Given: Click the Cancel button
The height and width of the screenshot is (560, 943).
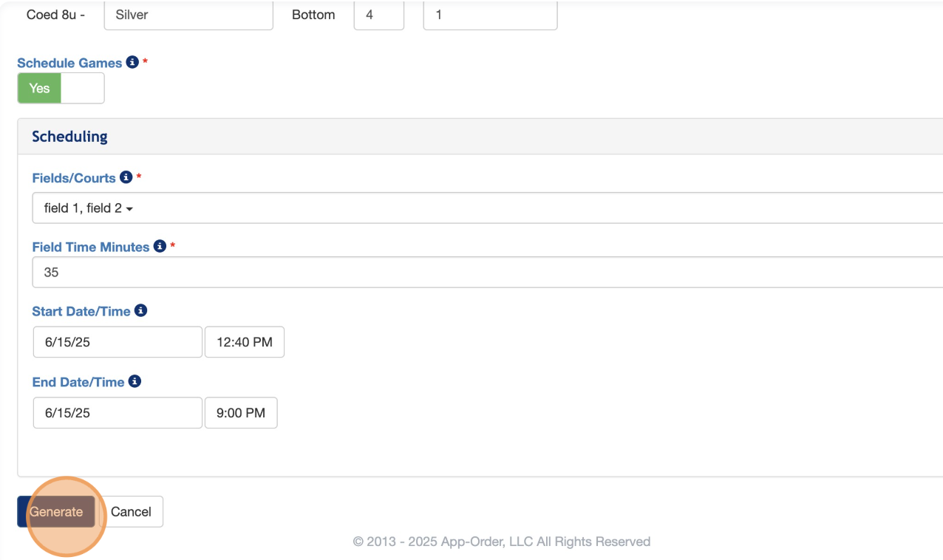Looking at the screenshot, I should pyautogui.click(x=131, y=511).
